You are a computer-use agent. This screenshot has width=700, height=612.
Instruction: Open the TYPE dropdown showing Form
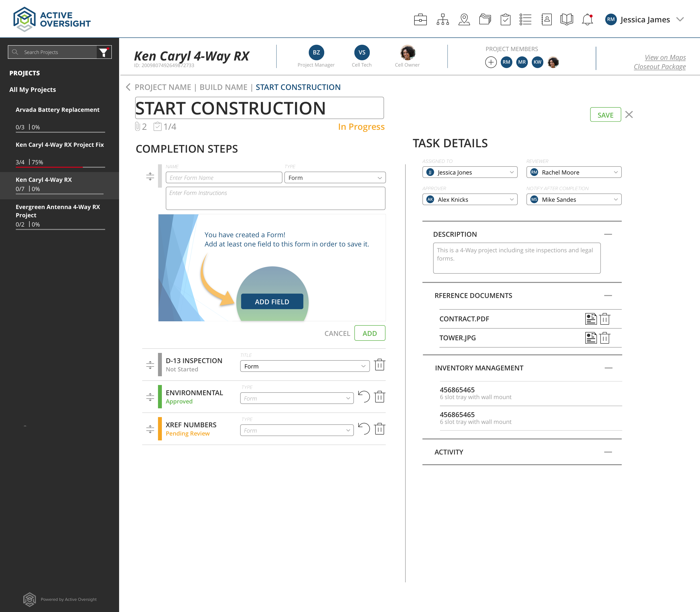pyautogui.click(x=335, y=178)
